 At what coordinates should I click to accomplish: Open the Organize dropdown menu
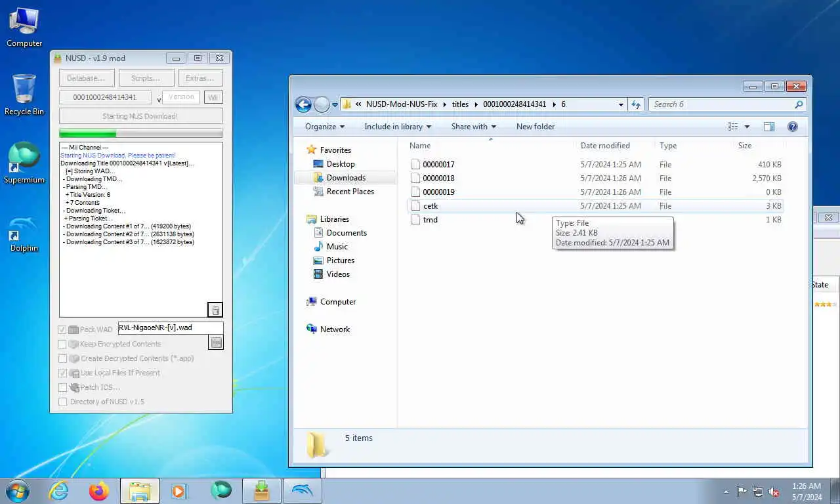click(x=325, y=127)
